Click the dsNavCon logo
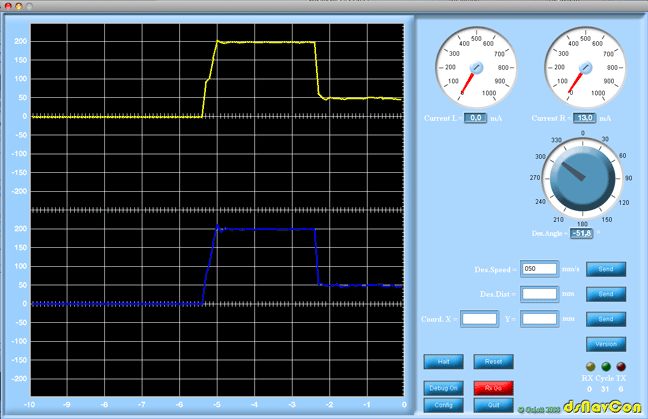Image resolution: width=648 pixels, height=419 pixels. [x=603, y=407]
